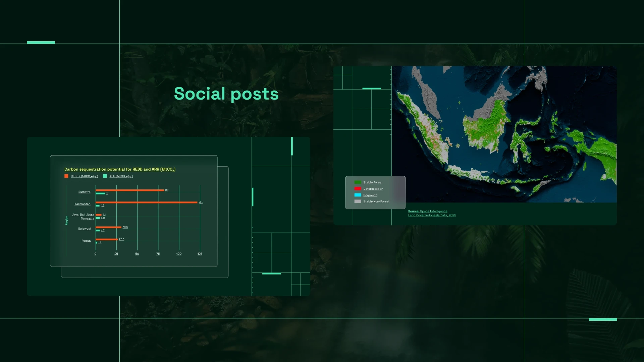Select the Sumatra region label
The image size is (644, 362).
pyautogui.click(x=84, y=192)
